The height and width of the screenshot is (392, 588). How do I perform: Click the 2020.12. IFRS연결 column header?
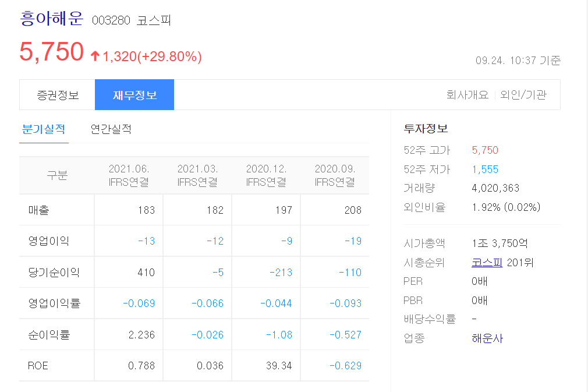pos(266,175)
